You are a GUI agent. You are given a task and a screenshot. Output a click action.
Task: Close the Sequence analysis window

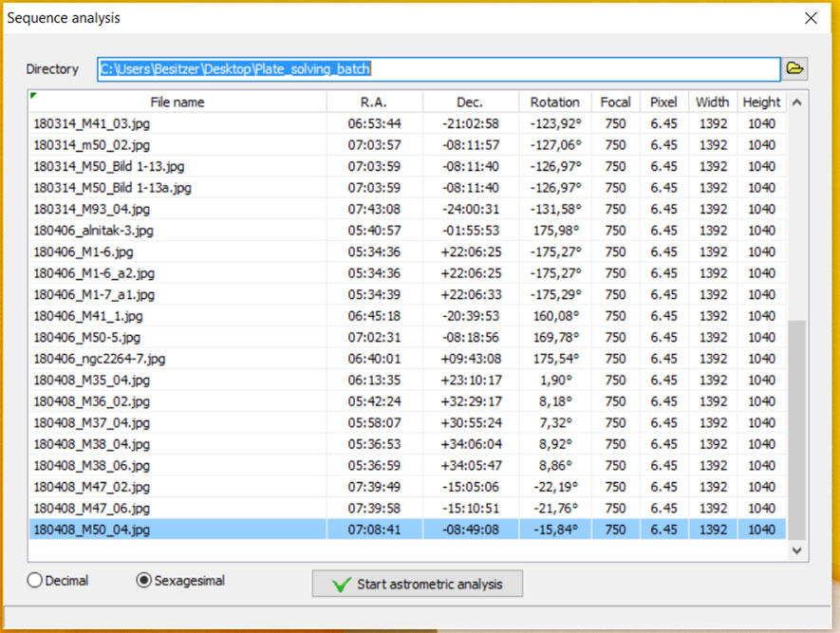[x=812, y=18]
